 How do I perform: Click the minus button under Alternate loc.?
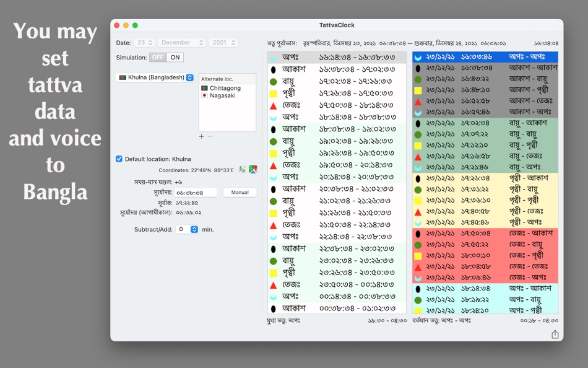pos(210,136)
